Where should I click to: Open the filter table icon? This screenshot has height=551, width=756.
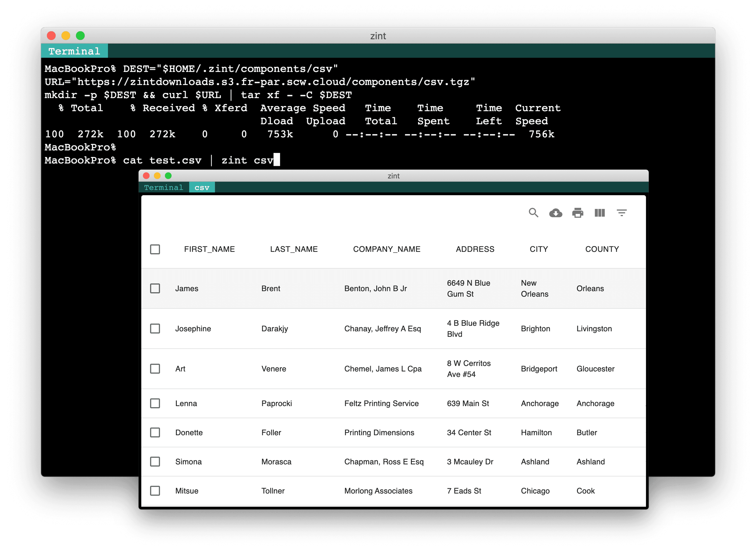point(622,213)
